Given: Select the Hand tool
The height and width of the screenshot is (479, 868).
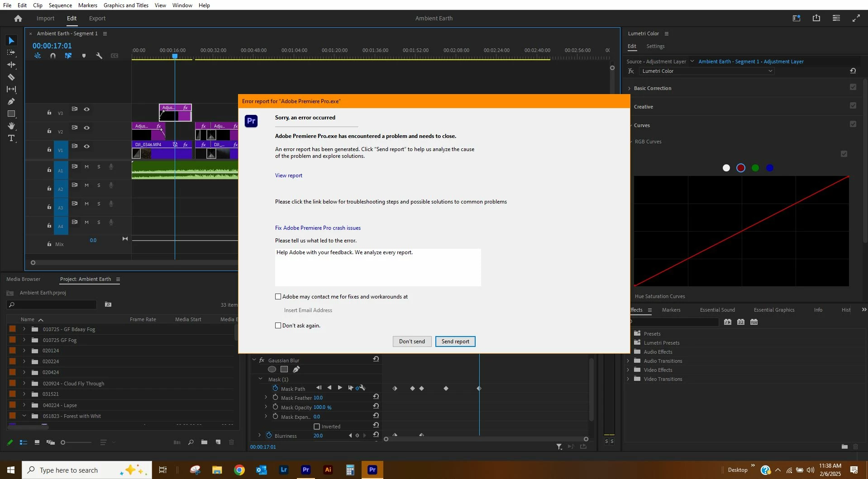Looking at the screenshot, I should (x=11, y=126).
